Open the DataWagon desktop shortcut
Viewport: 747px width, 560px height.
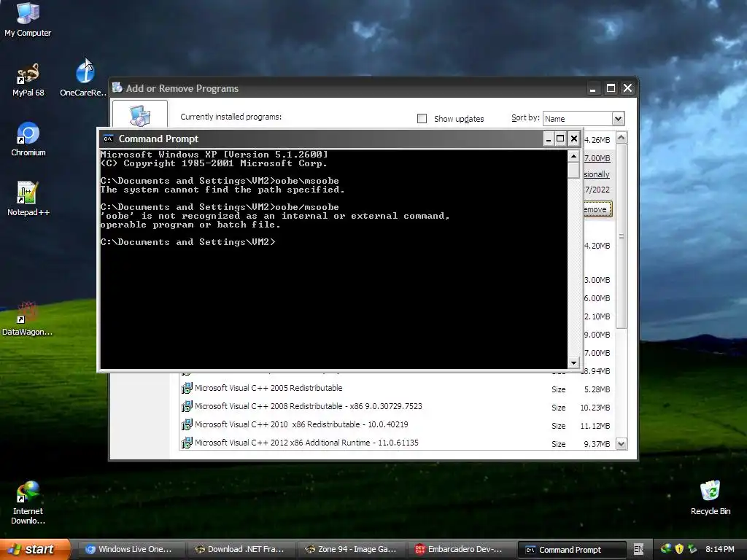tap(28, 318)
